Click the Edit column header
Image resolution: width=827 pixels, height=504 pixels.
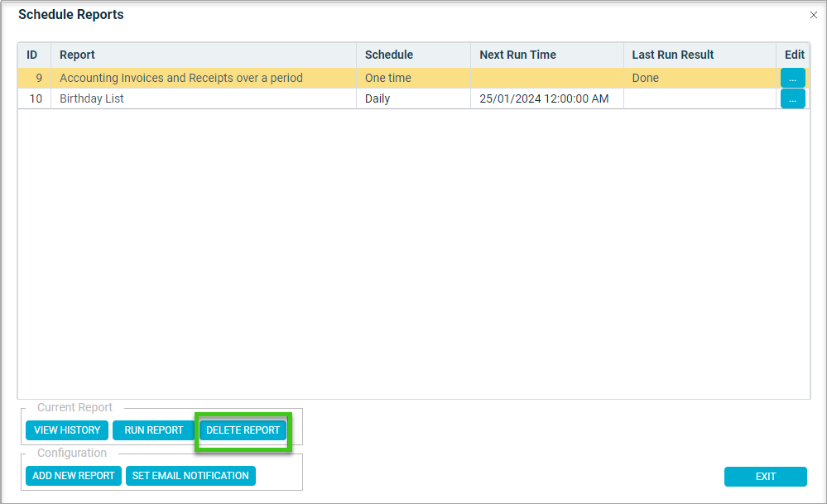click(x=793, y=55)
